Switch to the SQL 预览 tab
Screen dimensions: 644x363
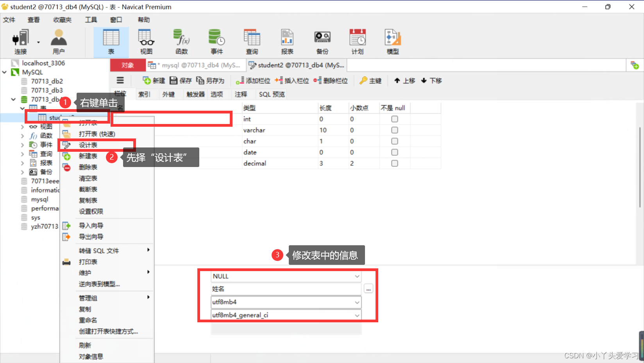click(x=272, y=94)
